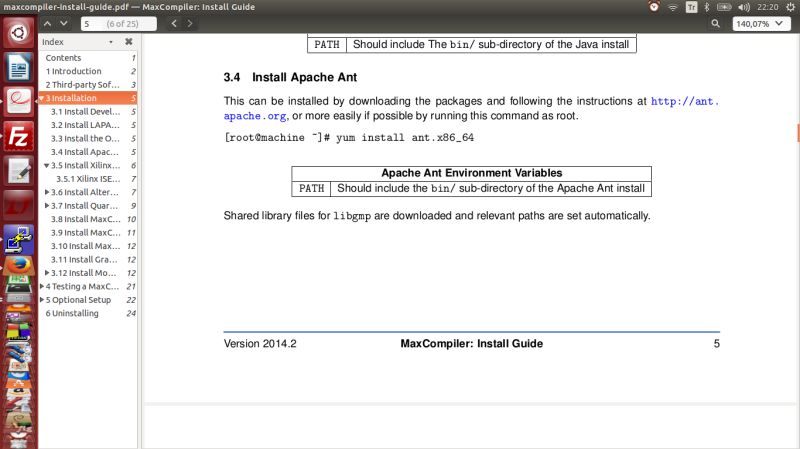Open network connection app in dock

tap(19, 239)
